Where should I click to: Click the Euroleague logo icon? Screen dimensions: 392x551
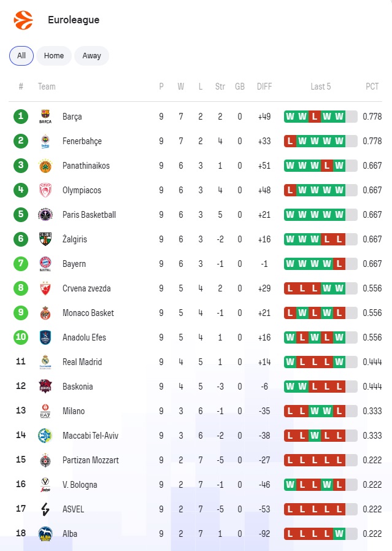point(23,20)
